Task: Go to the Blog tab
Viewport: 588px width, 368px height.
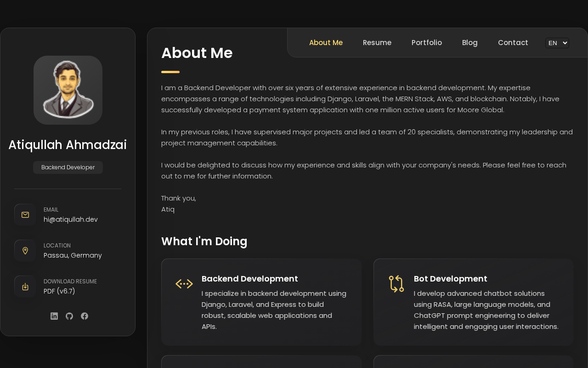Action: tap(470, 43)
